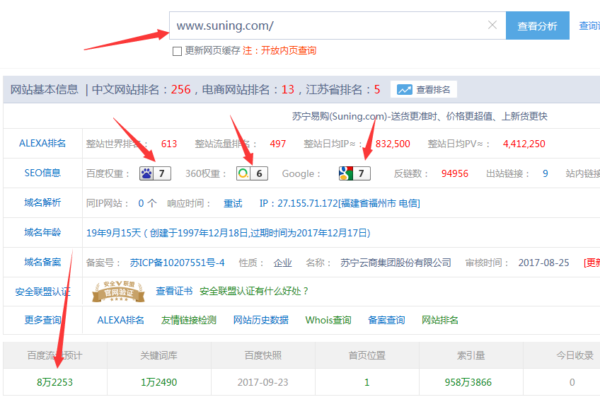The height and width of the screenshot is (402, 600).
Task: Select ALEXA排名 in the 更多查询 row
Action: click(x=120, y=320)
